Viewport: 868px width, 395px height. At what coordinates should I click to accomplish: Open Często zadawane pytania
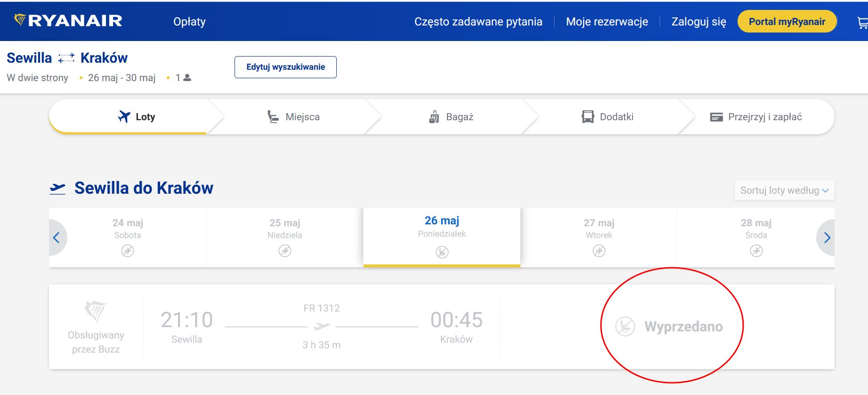tap(479, 22)
